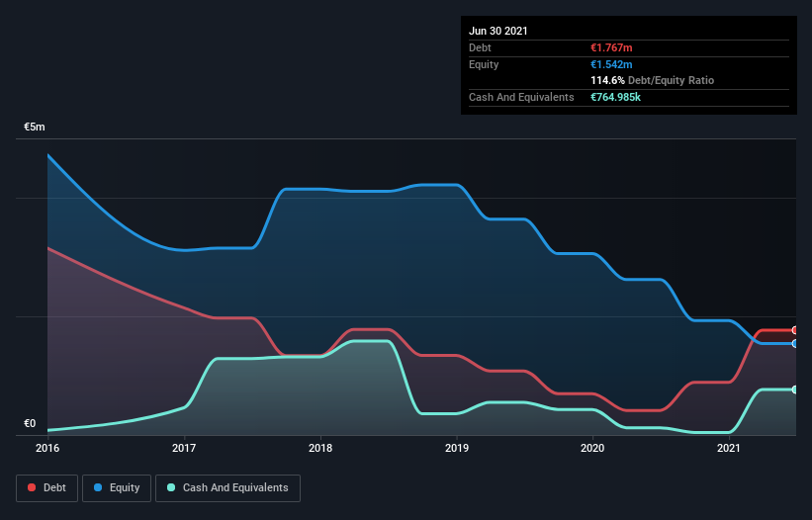Select the 2019 x-axis label

click(x=457, y=448)
